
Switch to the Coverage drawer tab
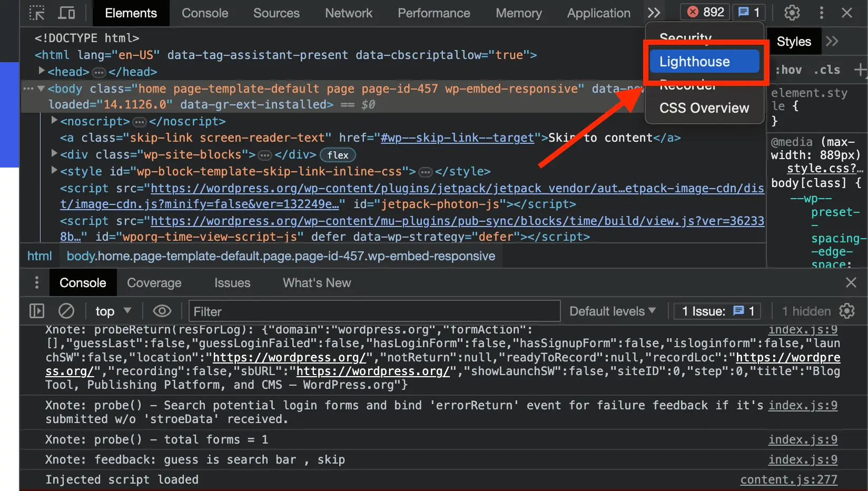click(154, 283)
